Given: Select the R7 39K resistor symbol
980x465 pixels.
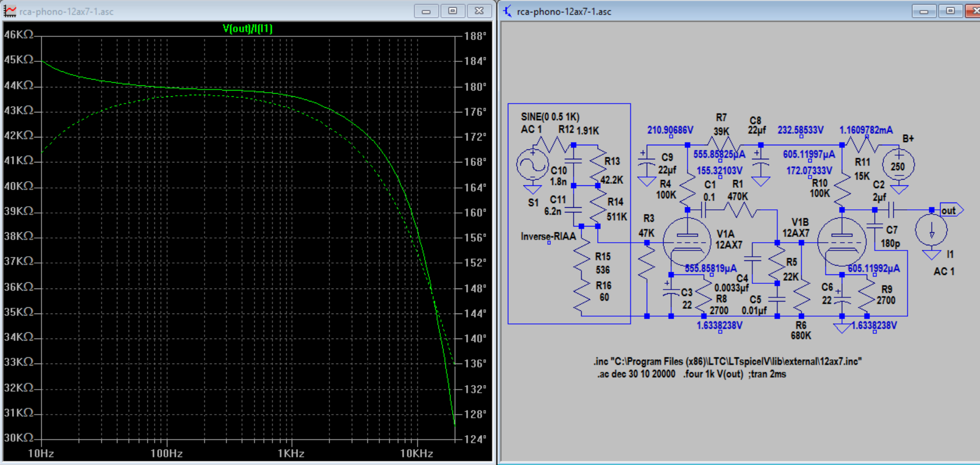Looking at the screenshot, I should (x=723, y=145).
